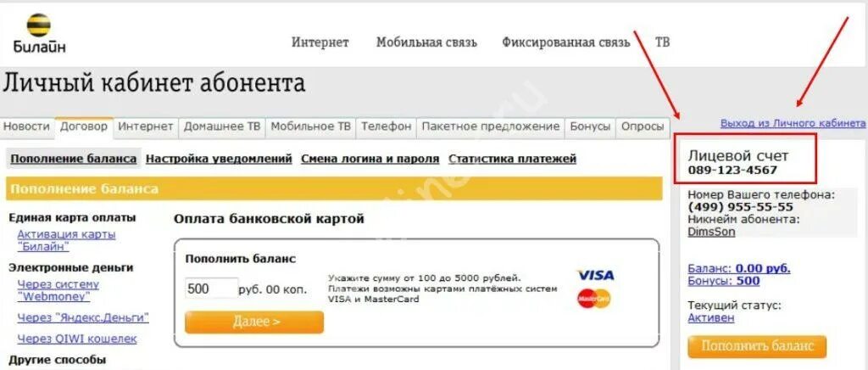868x370 pixels.
Task: Click the Пополнить баланс orange button
Action: pyautogui.click(x=757, y=347)
